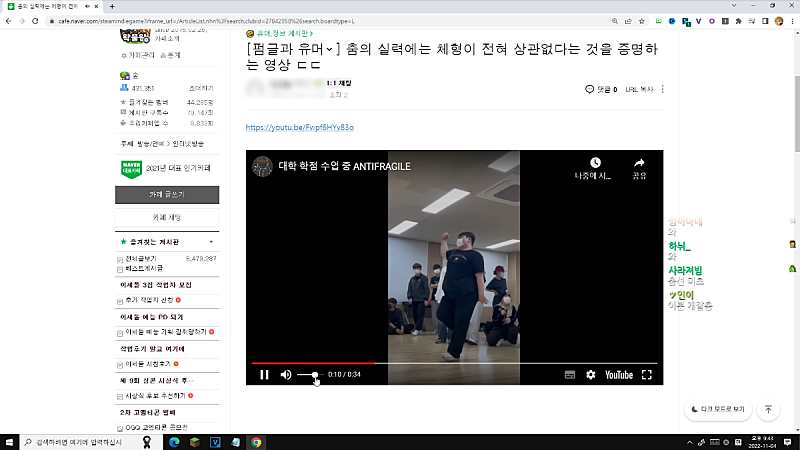Open the purple ring extension icon
The width and height of the screenshot is (800, 450).
point(712,21)
